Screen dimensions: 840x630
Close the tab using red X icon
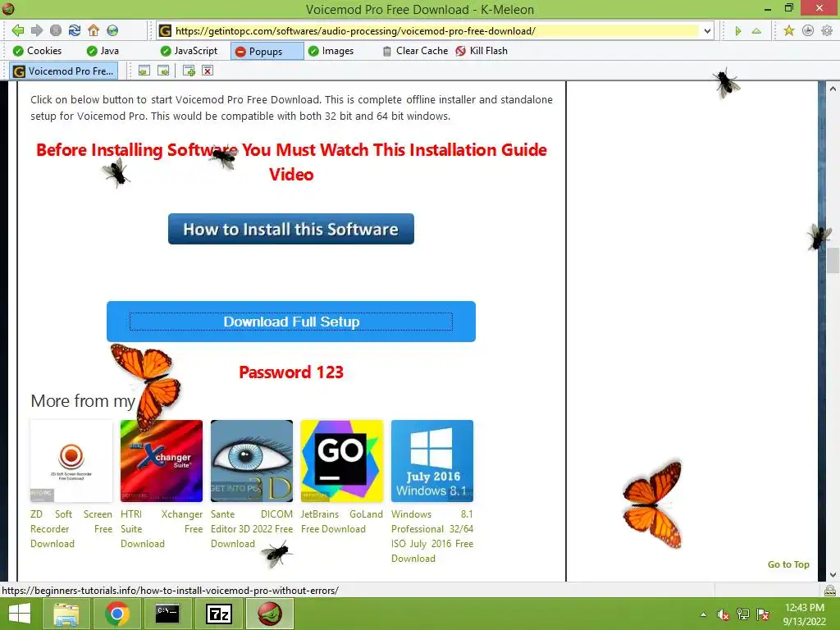coord(208,71)
